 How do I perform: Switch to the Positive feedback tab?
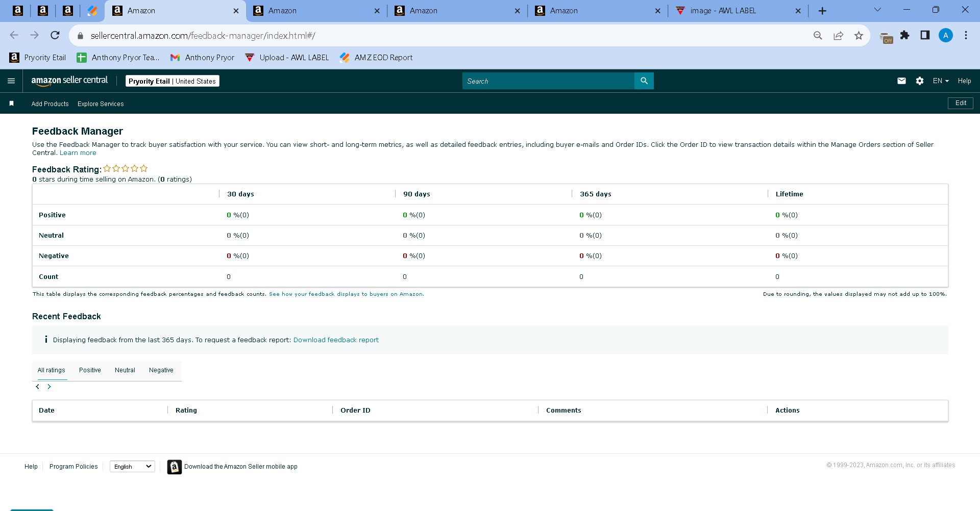90,370
